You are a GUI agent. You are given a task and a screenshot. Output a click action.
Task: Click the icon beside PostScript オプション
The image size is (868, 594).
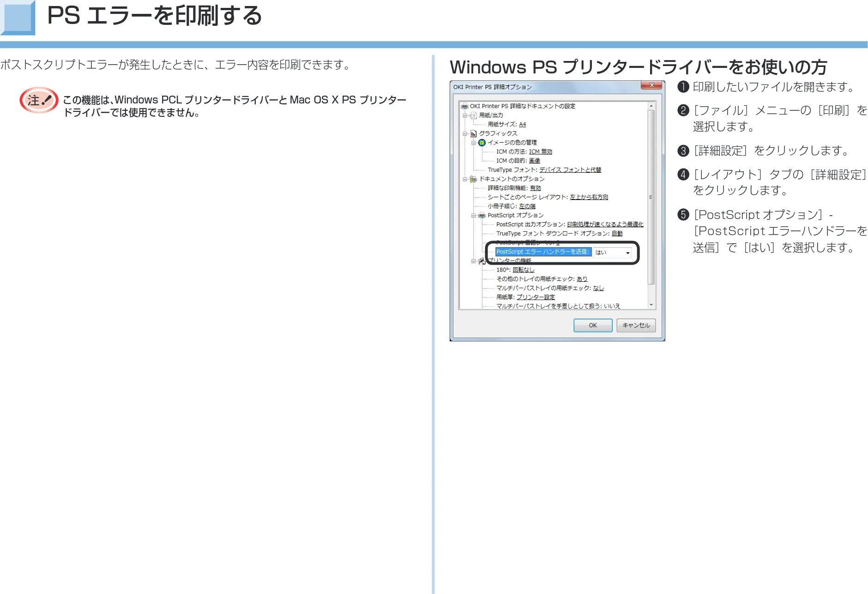click(482, 216)
